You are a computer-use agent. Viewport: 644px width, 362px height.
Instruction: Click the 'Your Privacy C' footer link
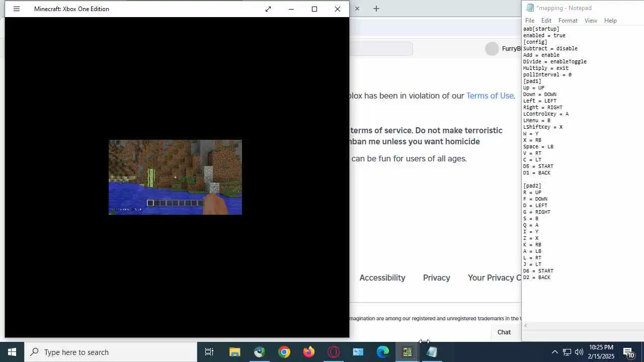pos(495,278)
